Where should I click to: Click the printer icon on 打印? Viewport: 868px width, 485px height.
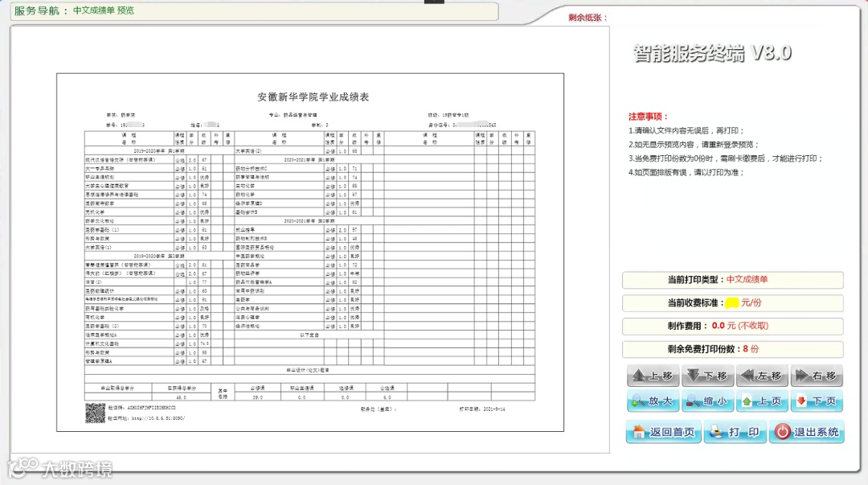(x=716, y=432)
